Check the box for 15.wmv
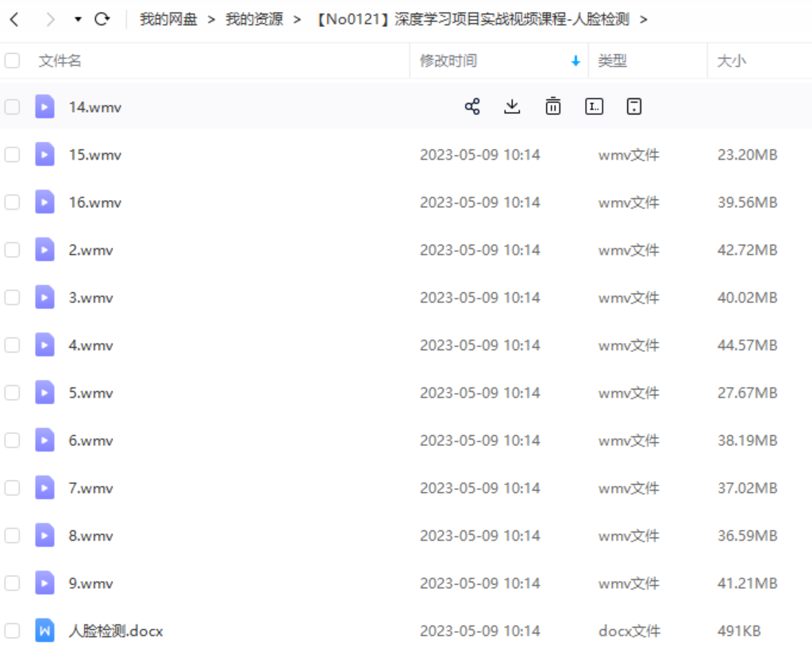This screenshot has height=650, width=812. [x=12, y=155]
